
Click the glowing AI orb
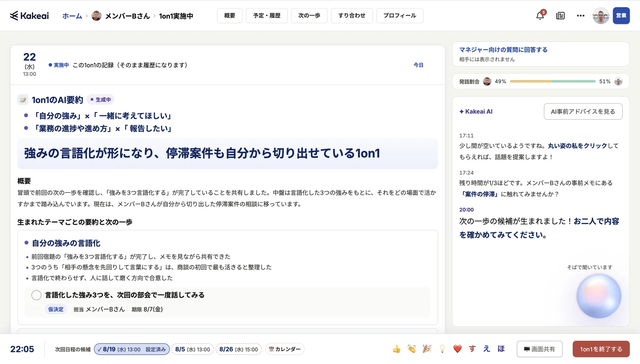599,296
